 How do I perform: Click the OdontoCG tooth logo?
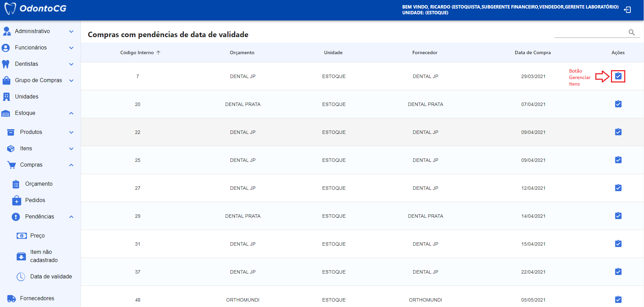(10, 9)
